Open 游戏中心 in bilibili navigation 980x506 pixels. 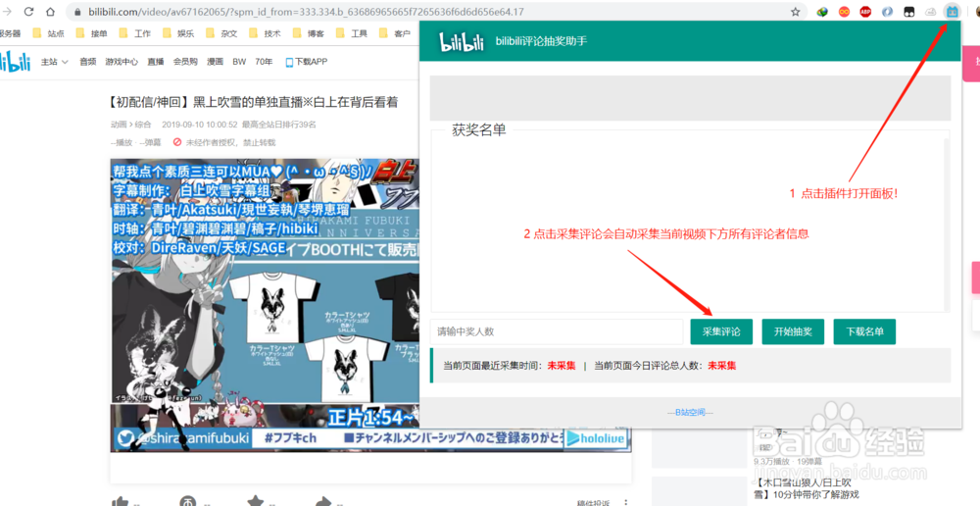point(122,62)
